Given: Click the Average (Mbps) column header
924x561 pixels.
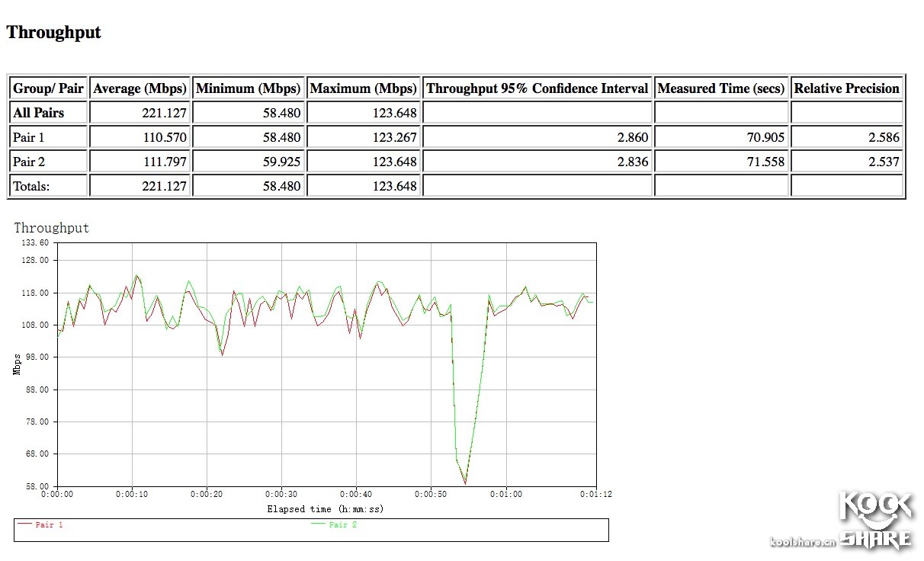Looking at the screenshot, I should [x=140, y=88].
